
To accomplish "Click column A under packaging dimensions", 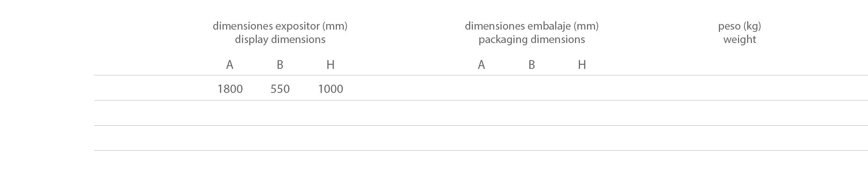I will click(481, 65).
